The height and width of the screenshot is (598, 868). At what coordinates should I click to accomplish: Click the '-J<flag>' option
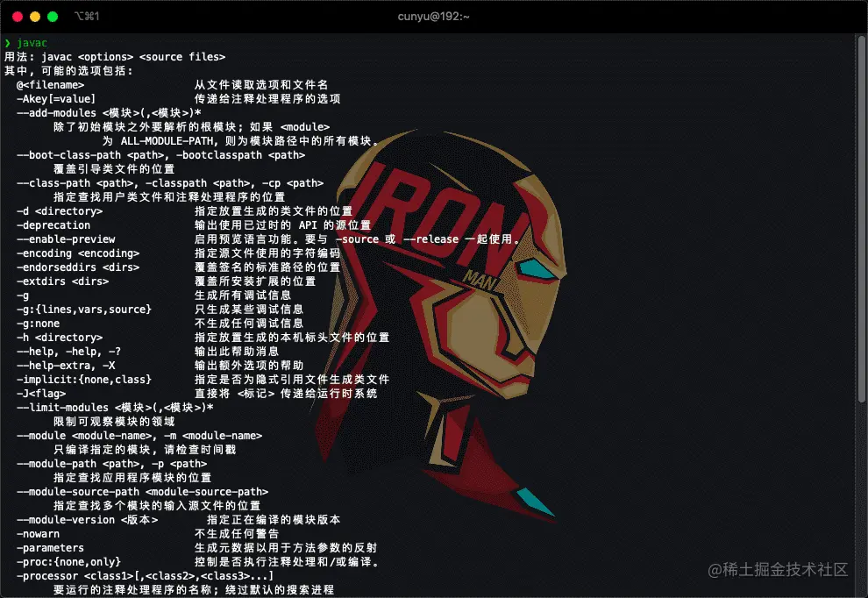tap(41, 393)
